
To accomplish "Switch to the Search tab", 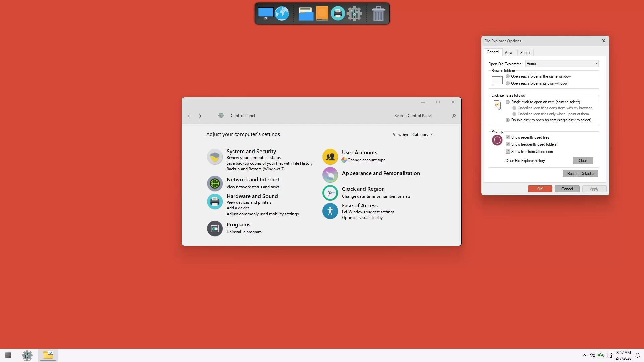I will [x=526, y=53].
